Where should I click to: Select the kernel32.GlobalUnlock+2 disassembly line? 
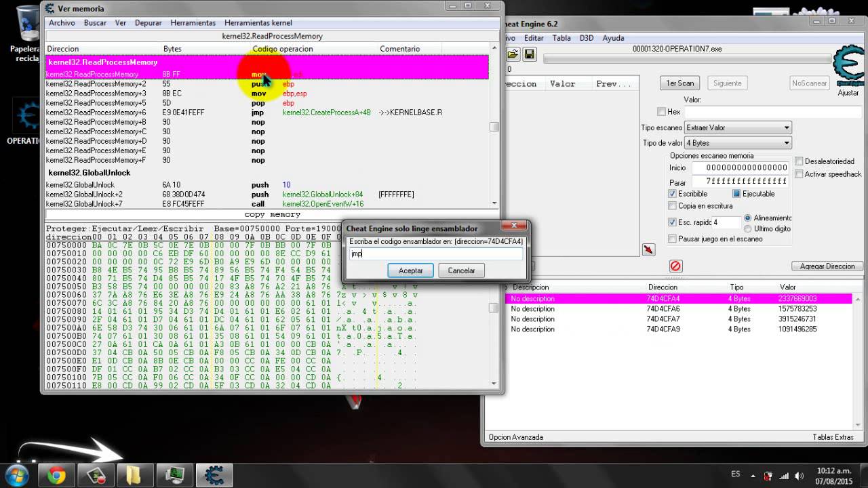(267, 195)
